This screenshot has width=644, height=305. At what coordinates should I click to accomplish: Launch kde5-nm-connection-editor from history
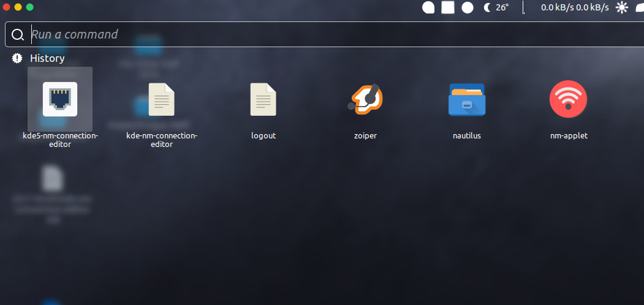tap(60, 99)
